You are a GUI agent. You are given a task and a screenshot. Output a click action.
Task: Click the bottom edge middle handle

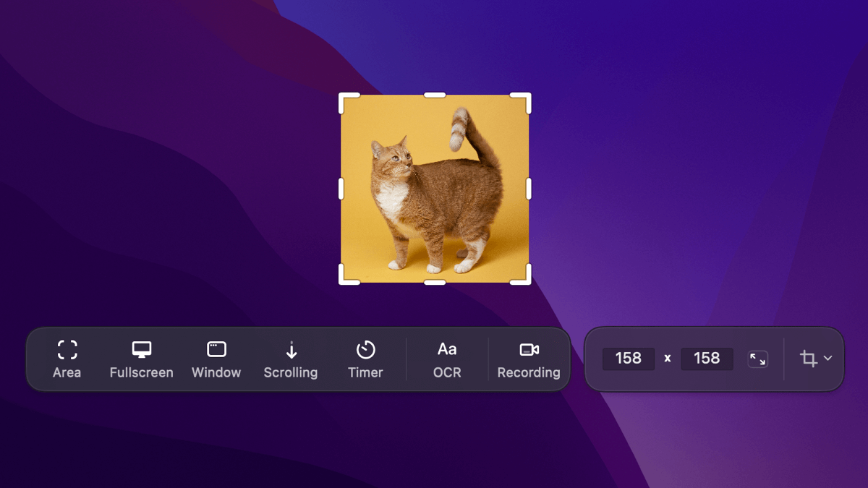click(435, 282)
